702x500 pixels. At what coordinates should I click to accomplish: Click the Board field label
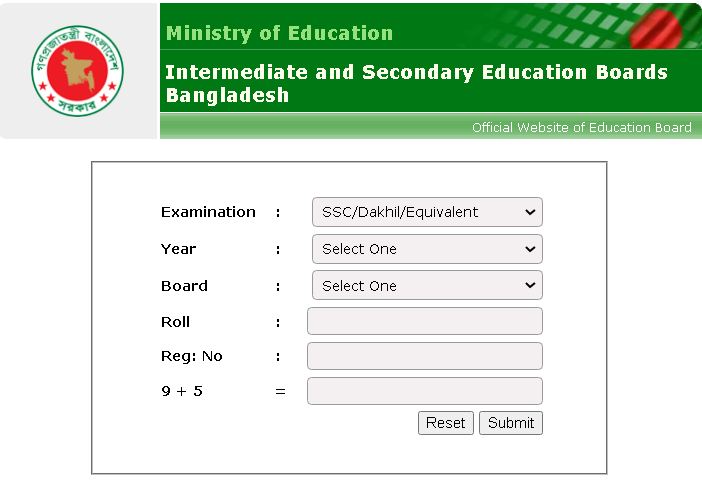coord(184,286)
